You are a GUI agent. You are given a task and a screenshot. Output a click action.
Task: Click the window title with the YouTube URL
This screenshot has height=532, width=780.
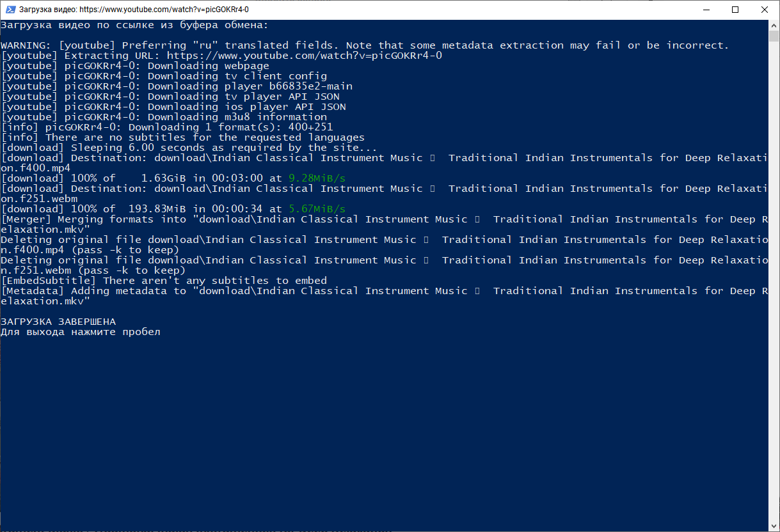[134, 10]
